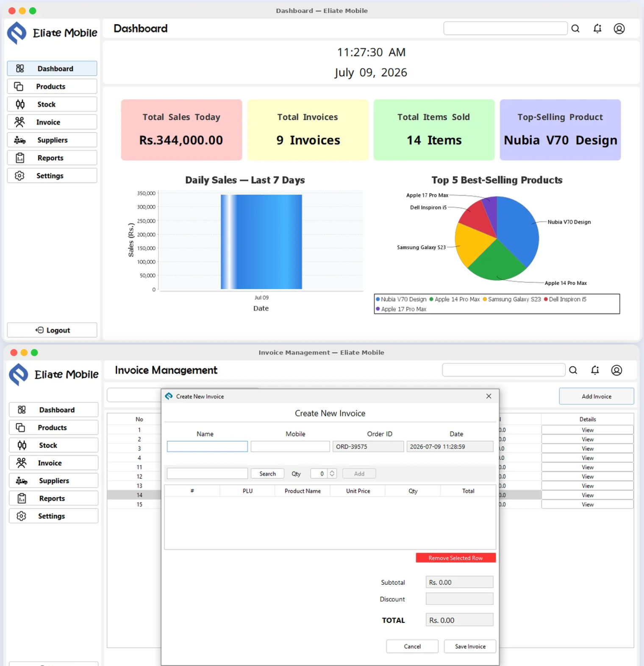Click Qty spinner arrows in invoice dialog

pyautogui.click(x=332, y=474)
